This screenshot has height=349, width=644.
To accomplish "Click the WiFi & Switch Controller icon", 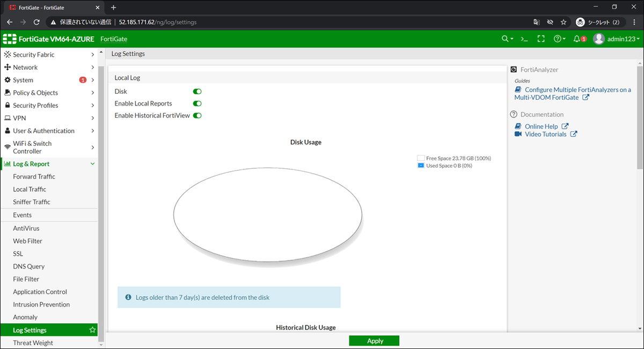I will click(8, 147).
